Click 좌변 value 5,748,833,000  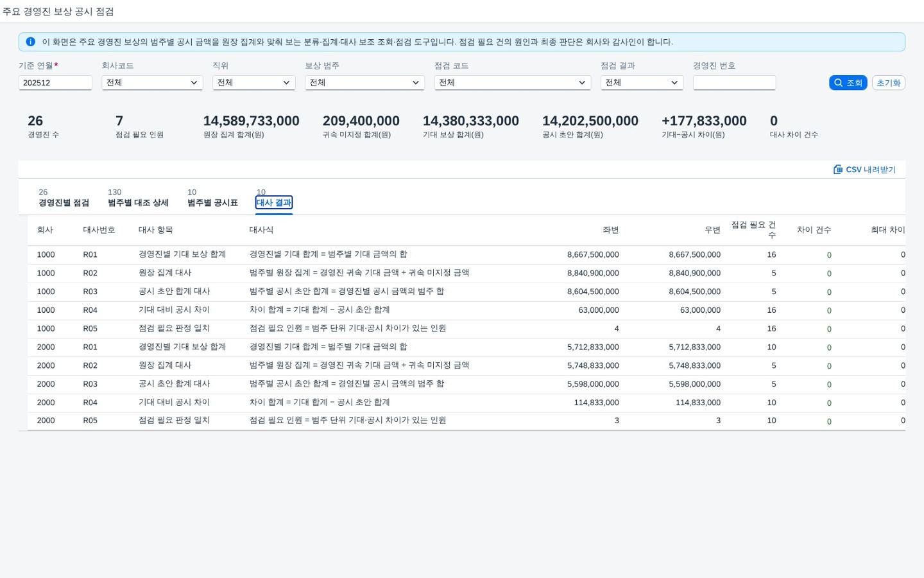pos(593,365)
